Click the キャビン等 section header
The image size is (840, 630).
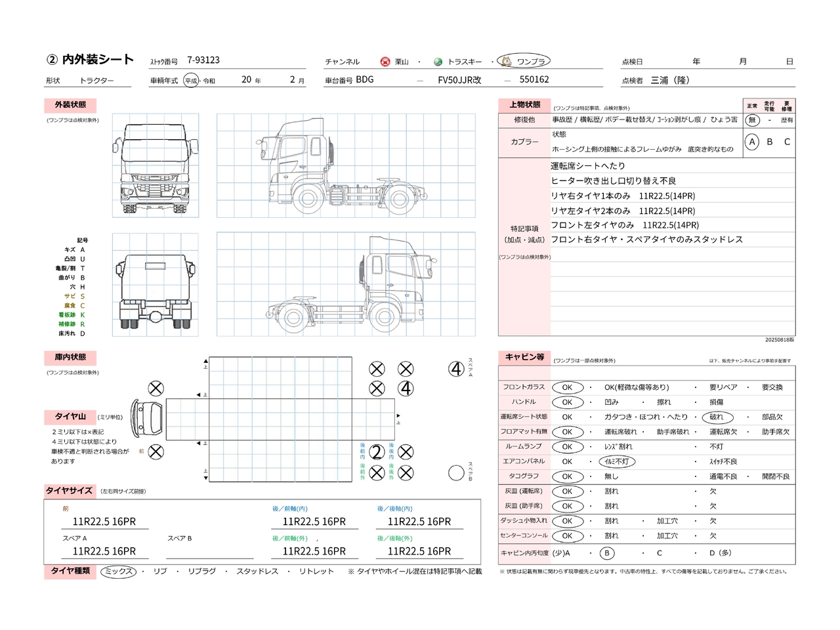[x=524, y=357]
